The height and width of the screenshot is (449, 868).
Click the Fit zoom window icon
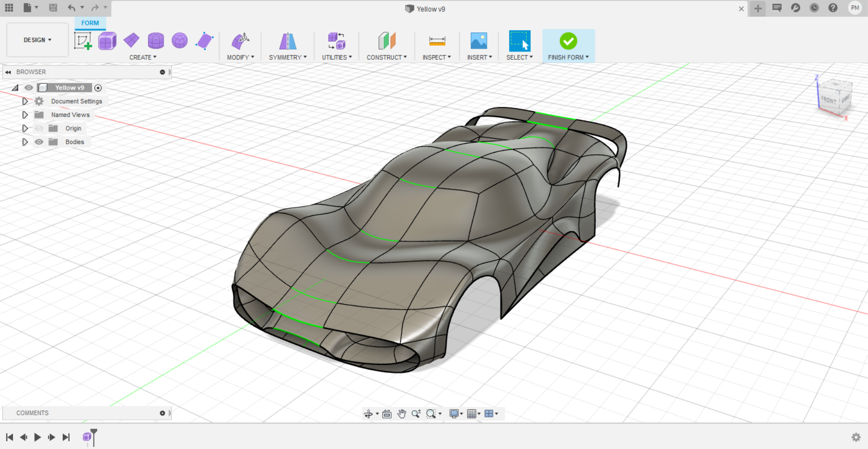click(x=431, y=414)
